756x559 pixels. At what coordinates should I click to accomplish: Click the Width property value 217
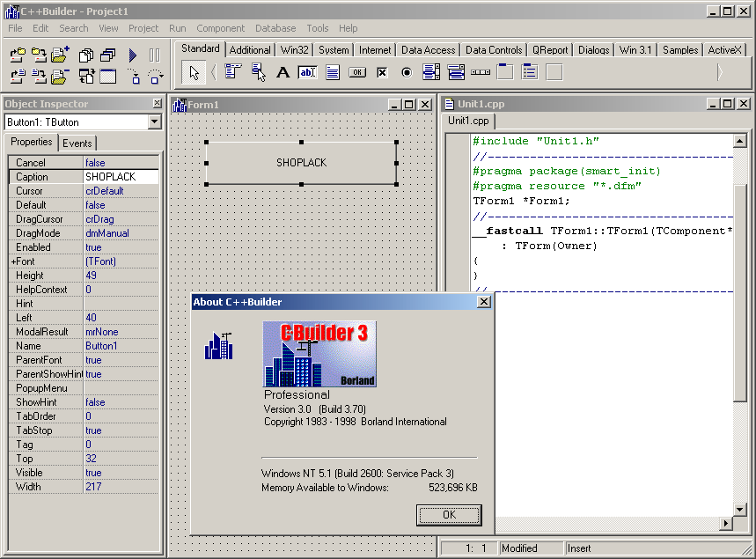tap(121, 487)
